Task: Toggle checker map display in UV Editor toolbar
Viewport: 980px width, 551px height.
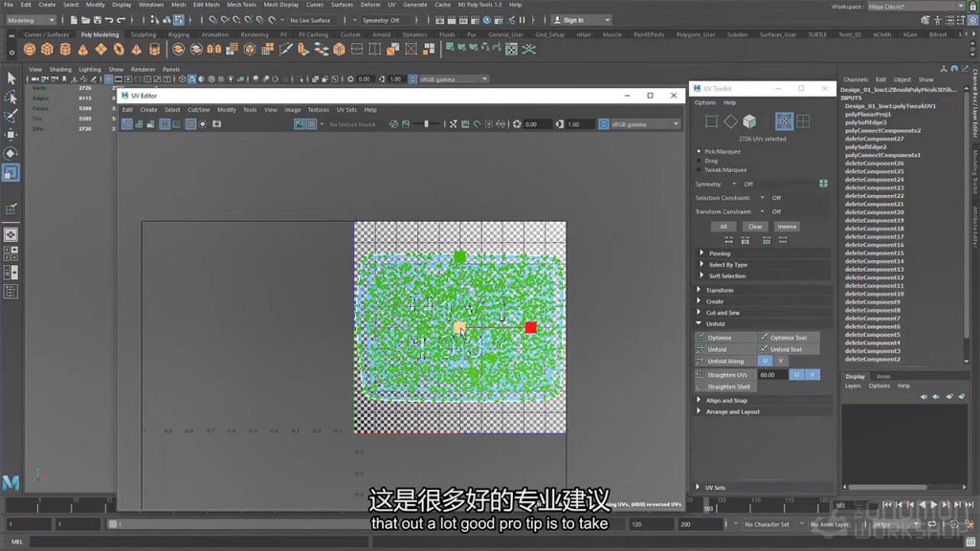Action: (x=312, y=124)
